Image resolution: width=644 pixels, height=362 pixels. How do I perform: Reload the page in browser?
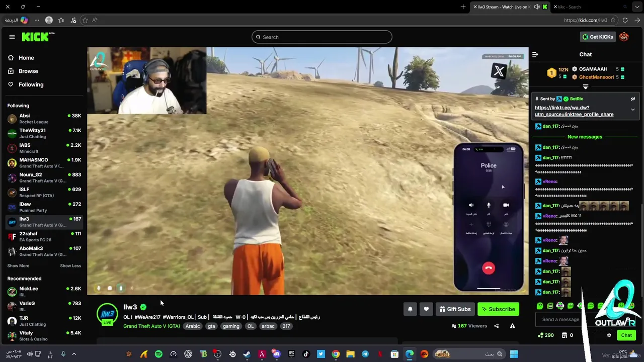pyautogui.click(x=625, y=20)
